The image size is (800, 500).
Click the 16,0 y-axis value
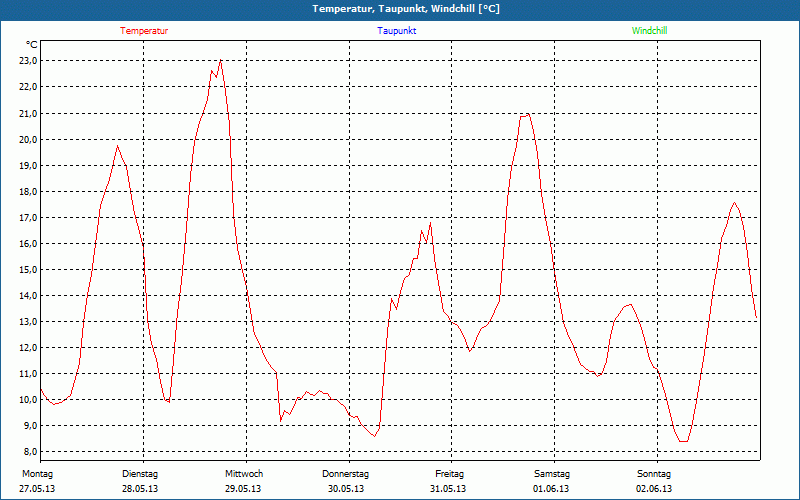[28, 243]
